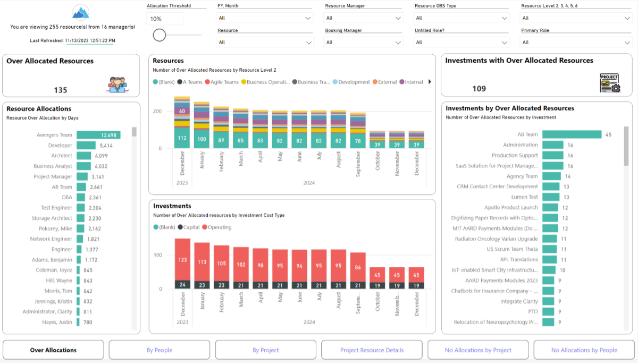Click the Allocation Threshold slider handle

(x=158, y=35)
